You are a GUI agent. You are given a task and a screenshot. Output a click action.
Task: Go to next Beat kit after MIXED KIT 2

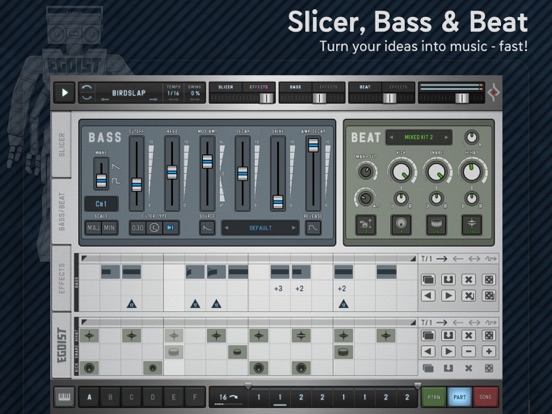tap(446, 137)
